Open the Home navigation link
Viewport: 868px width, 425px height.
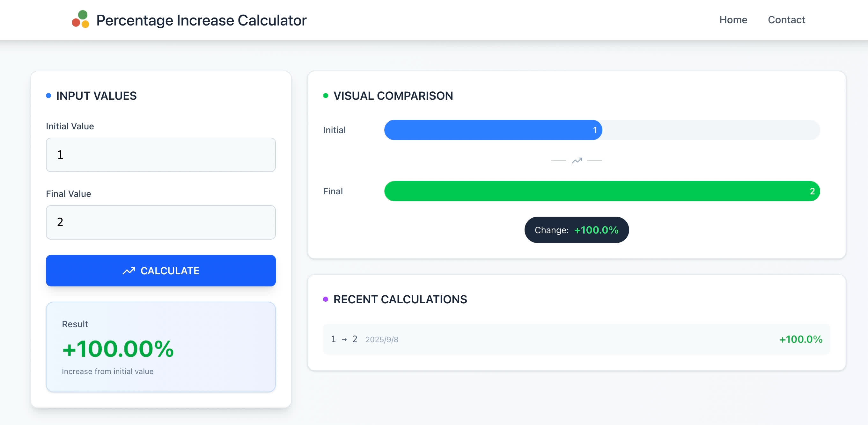coord(733,20)
